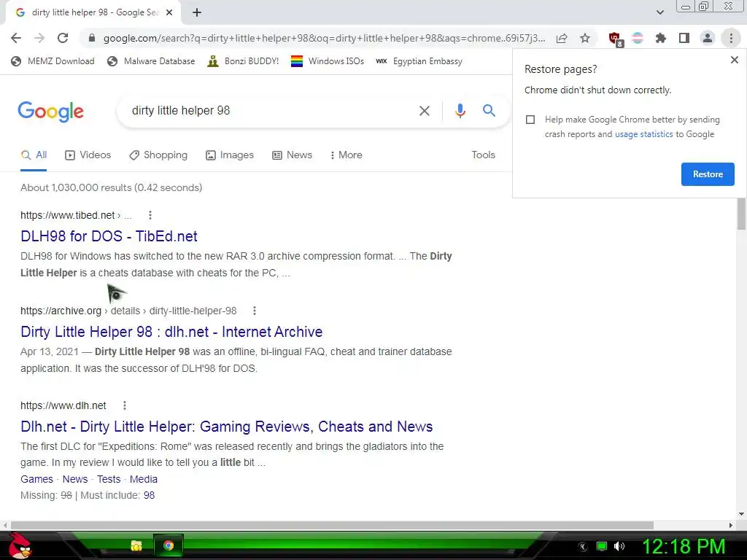747x560 pixels.
Task: Share this page using the share icon
Action: click(562, 38)
